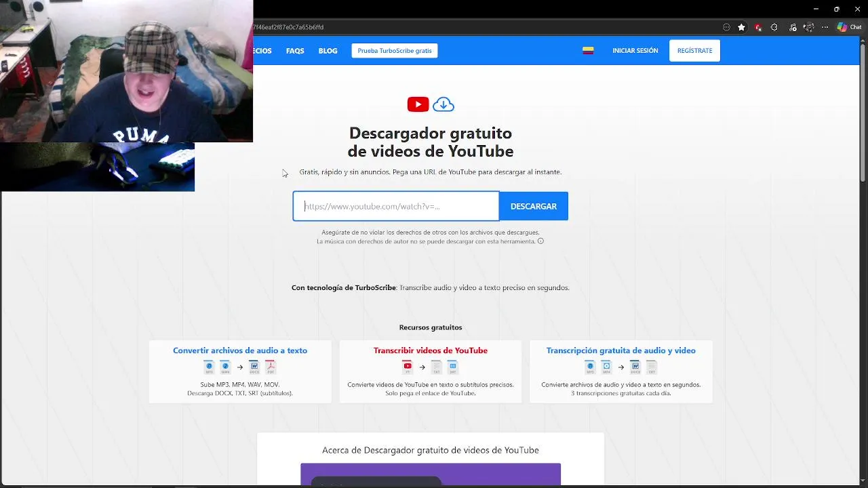Click the DESCARGAR button

(534, 206)
